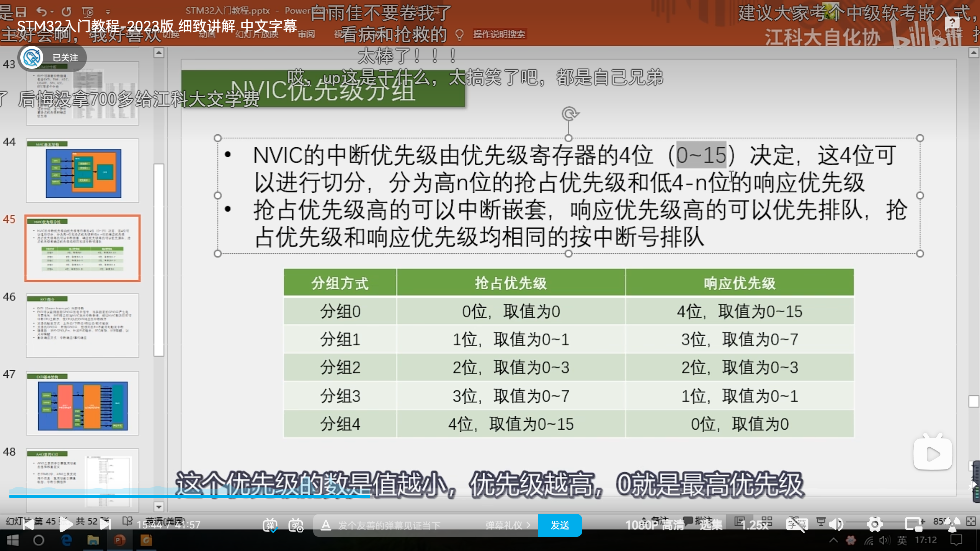Click the 发送 send button

(560, 525)
